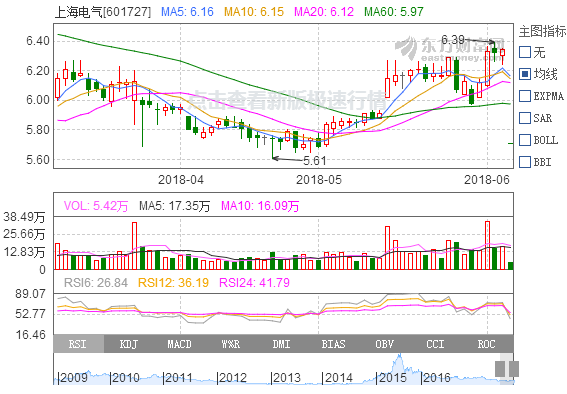
Task: Enable the SAR indicator checkbox
Action: [525, 118]
